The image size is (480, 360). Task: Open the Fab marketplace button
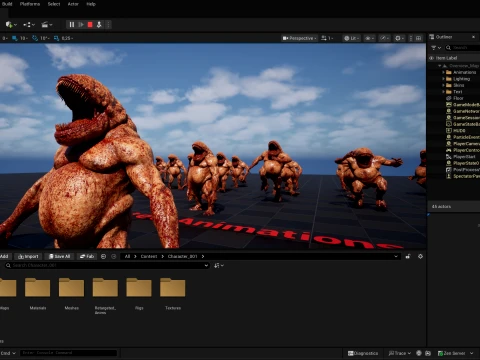pyautogui.click(x=87, y=256)
